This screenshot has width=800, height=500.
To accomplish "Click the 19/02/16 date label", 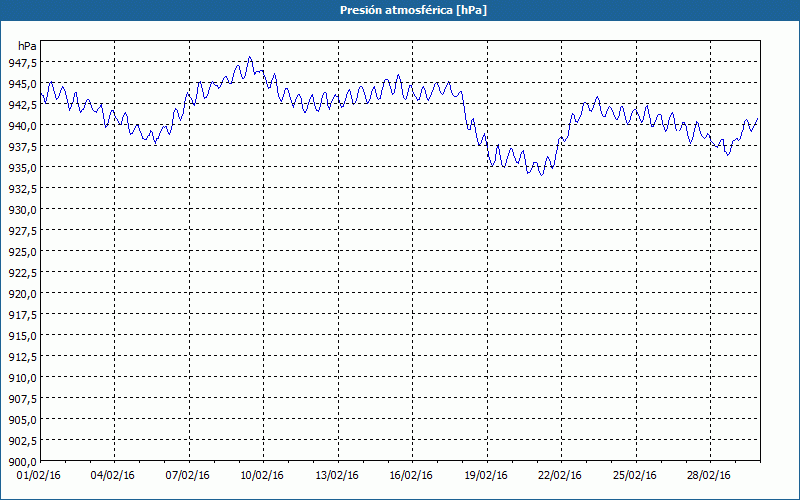I will (x=485, y=476).
